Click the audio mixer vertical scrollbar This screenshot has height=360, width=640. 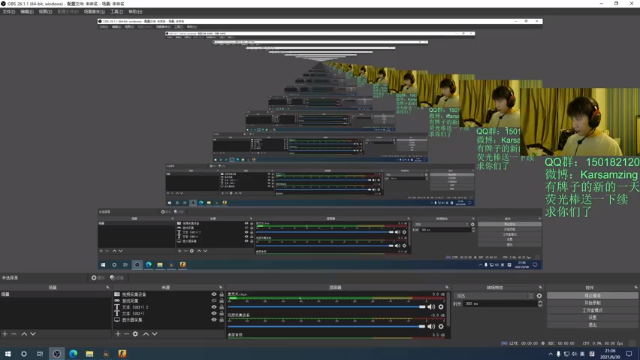(449, 309)
